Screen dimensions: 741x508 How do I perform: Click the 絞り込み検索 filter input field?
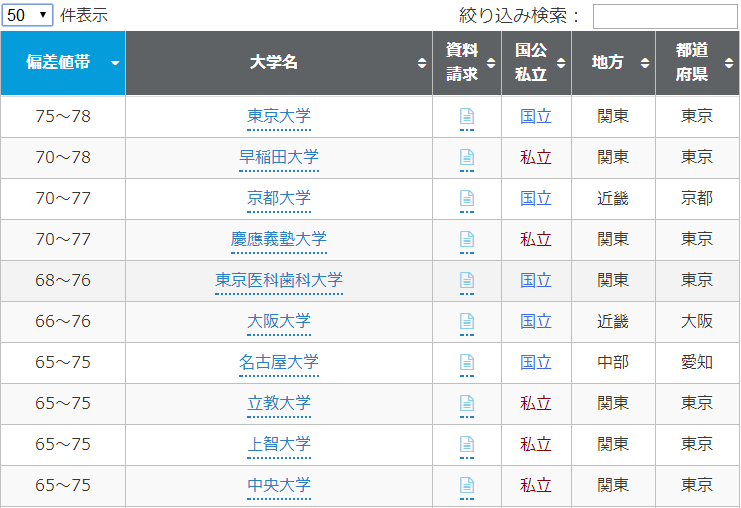click(x=664, y=16)
